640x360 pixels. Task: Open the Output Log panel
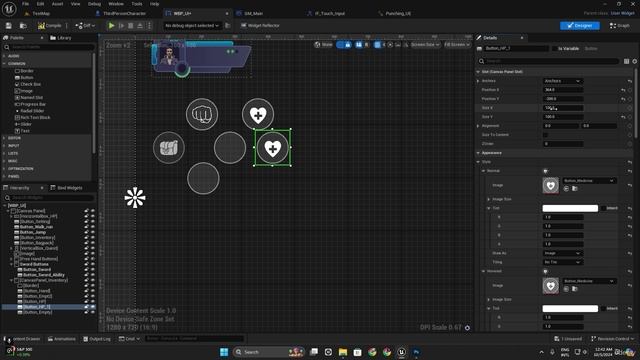click(97, 339)
